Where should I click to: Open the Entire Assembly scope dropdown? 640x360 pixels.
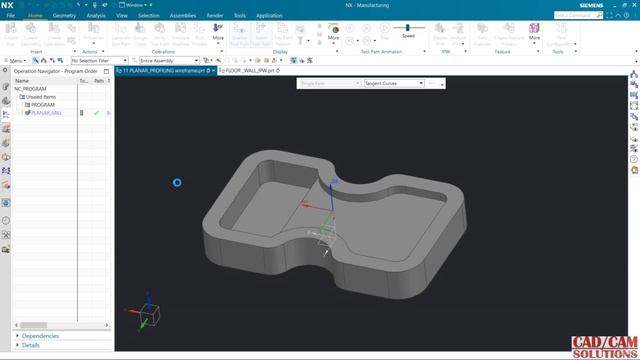(169, 60)
